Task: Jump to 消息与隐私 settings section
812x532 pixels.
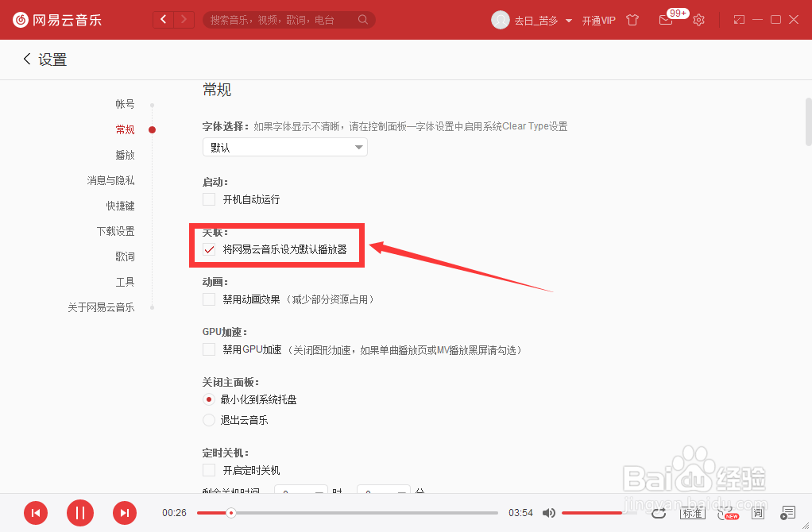Action: coord(110,180)
